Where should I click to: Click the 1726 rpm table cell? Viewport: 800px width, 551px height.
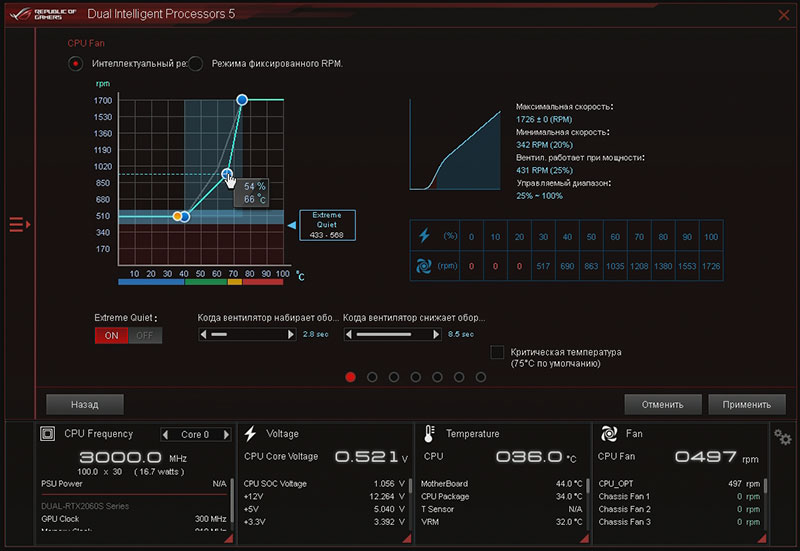[711, 266]
